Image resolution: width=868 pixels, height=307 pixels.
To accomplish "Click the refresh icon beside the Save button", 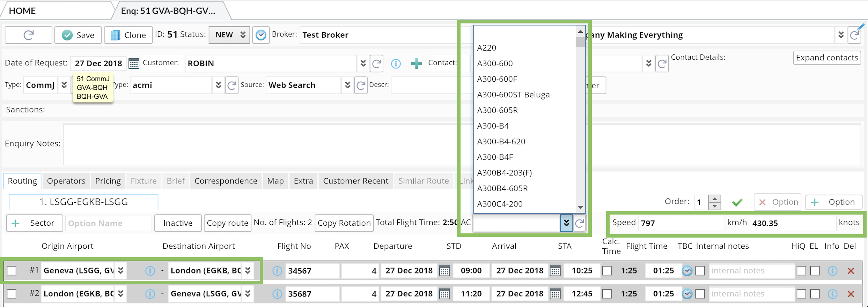I will (x=28, y=35).
